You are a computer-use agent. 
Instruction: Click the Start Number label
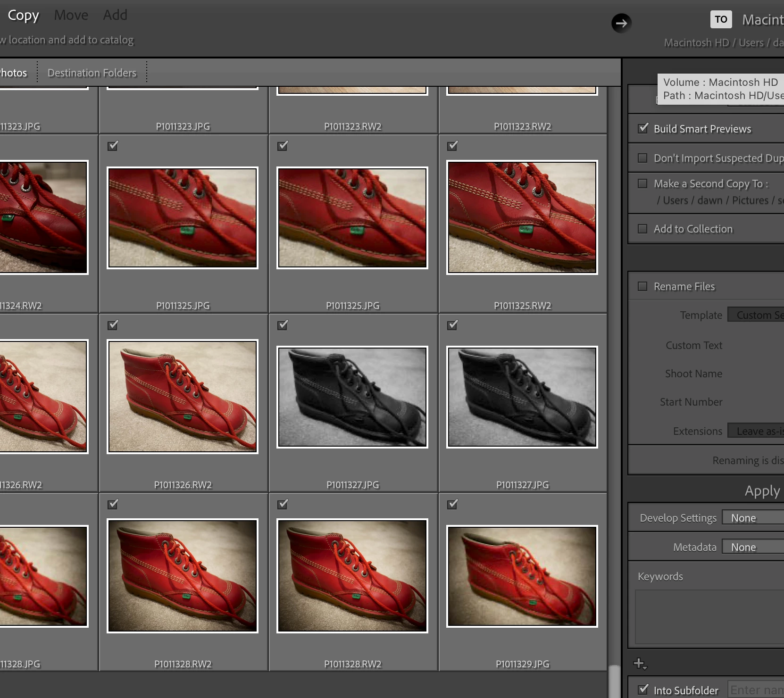[x=691, y=402]
